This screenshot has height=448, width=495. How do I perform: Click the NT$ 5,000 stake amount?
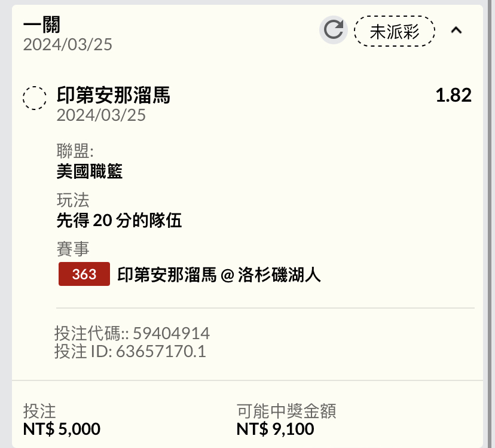tap(62, 429)
